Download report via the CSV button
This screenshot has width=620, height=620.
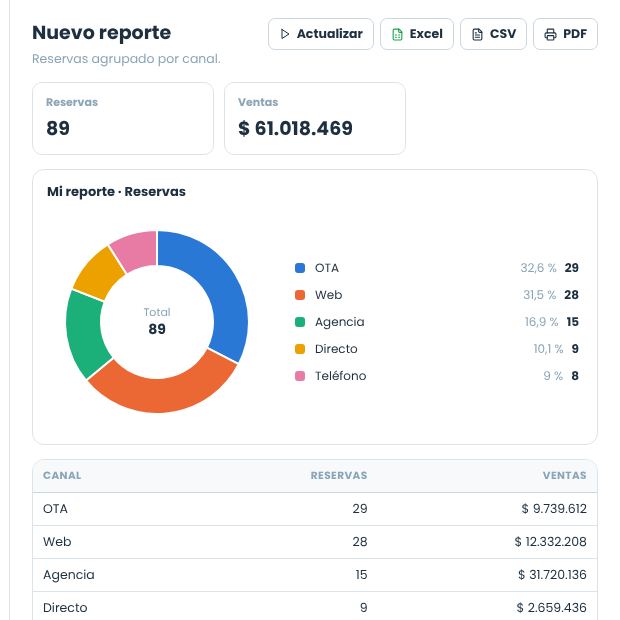click(x=493, y=34)
